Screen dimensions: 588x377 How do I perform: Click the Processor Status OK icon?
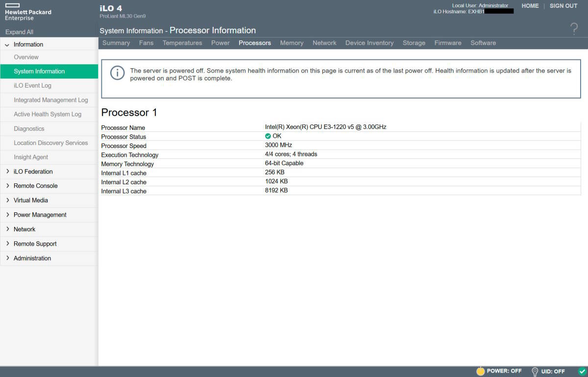coord(268,136)
